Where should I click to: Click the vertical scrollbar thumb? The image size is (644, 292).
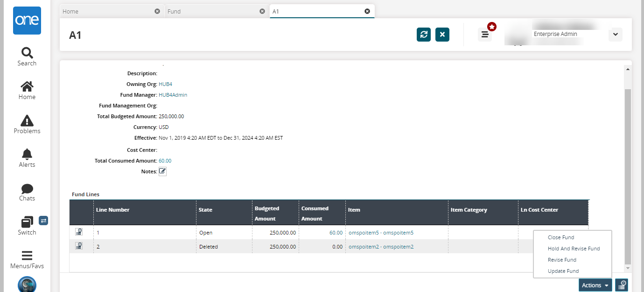coord(628,176)
